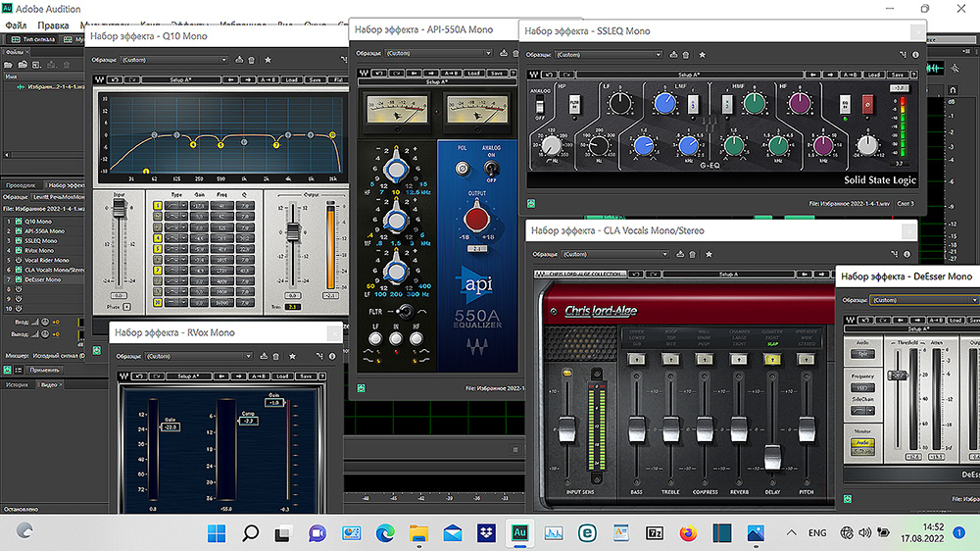Toggle power for Q10 Mono rack slot
The image size is (980, 551).
coord(20,222)
